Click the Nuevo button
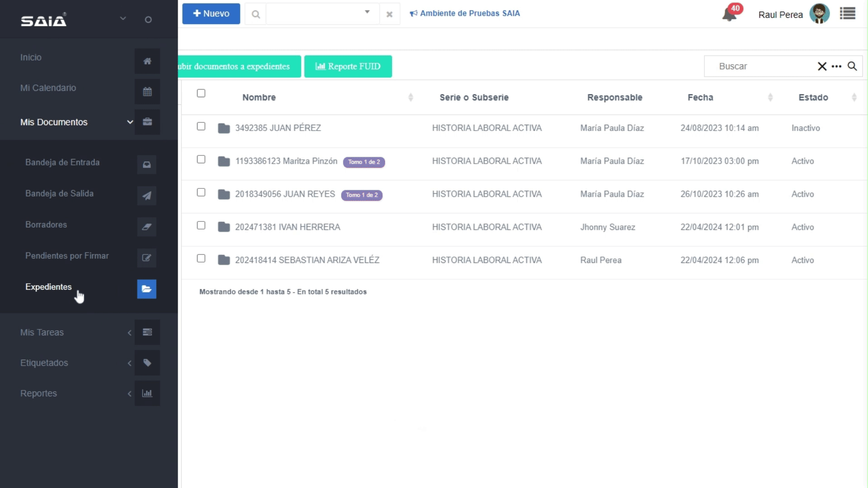Screen dimensions: 868x488 pyautogui.click(x=211, y=14)
